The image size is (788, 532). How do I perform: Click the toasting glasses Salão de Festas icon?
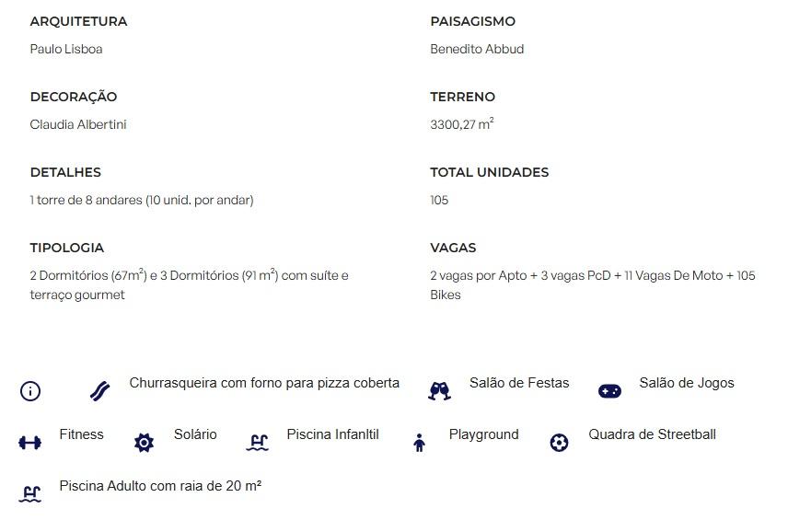tap(440, 391)
